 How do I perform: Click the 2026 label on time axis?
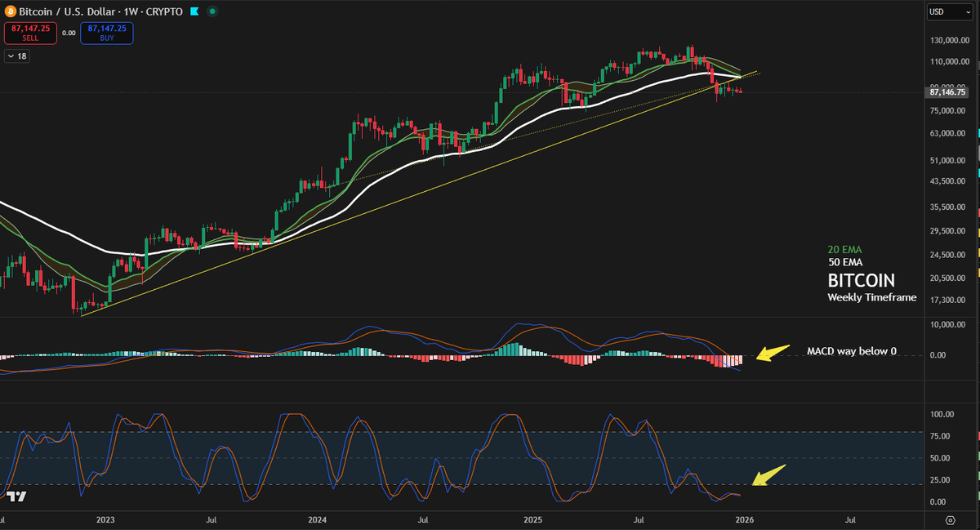point(743,519)
